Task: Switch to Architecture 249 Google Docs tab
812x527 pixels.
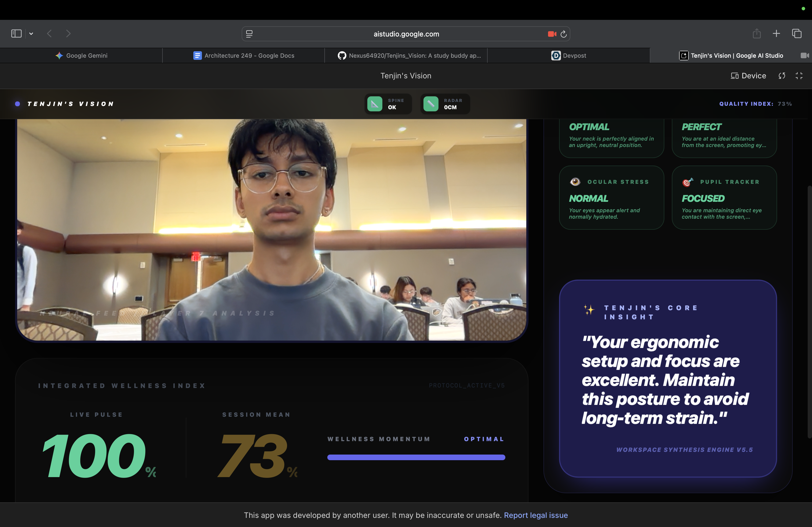Action: [x=244, y=56]
